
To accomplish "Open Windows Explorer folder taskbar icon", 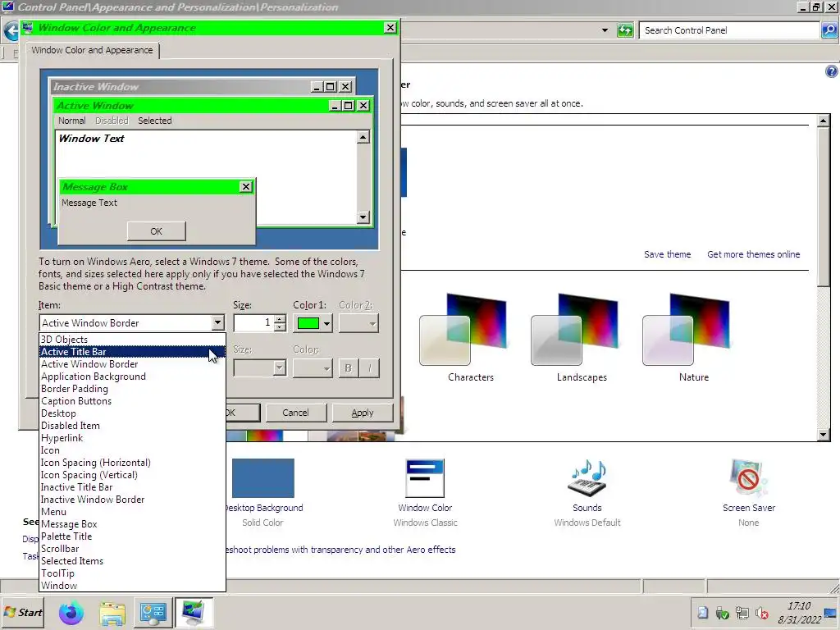I will point(112,613).
